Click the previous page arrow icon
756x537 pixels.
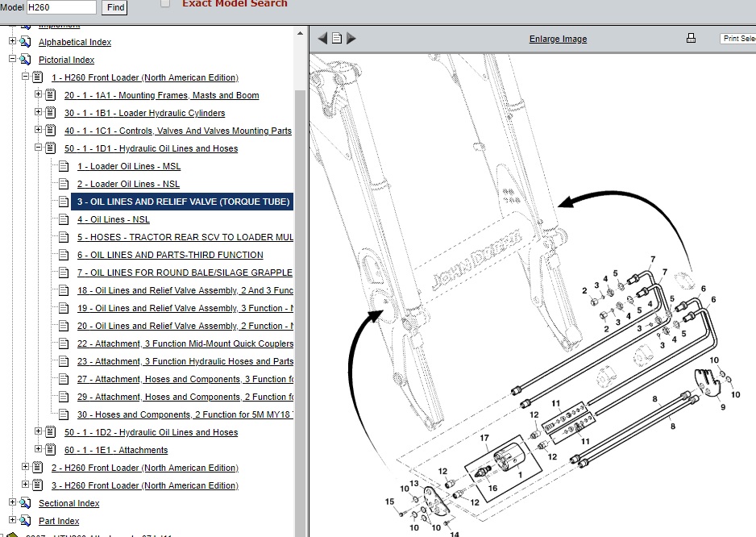coord(322,38)
